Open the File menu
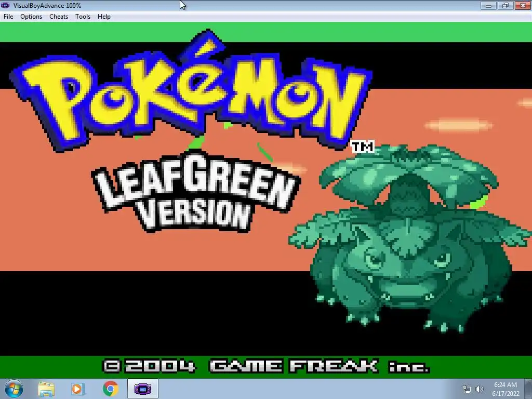Screen dimensions: 532x399 pyautogui.click(x=8, y=17)
